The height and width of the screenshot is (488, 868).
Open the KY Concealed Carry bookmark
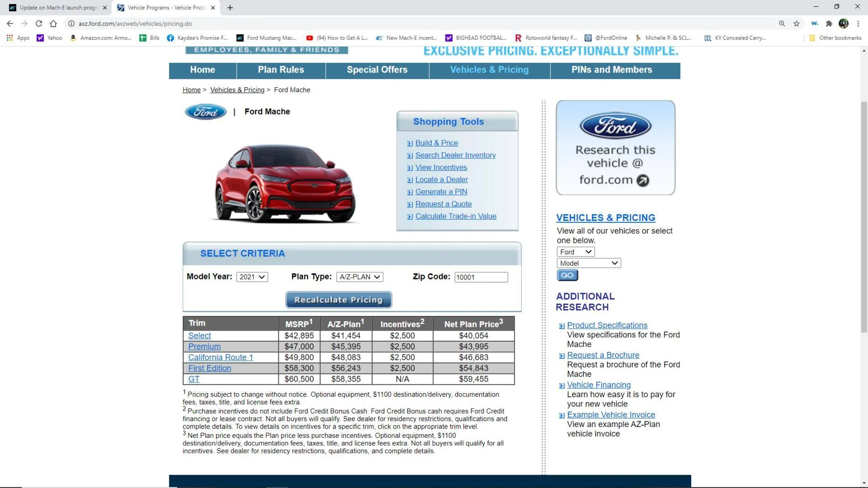tap(735, 38)
